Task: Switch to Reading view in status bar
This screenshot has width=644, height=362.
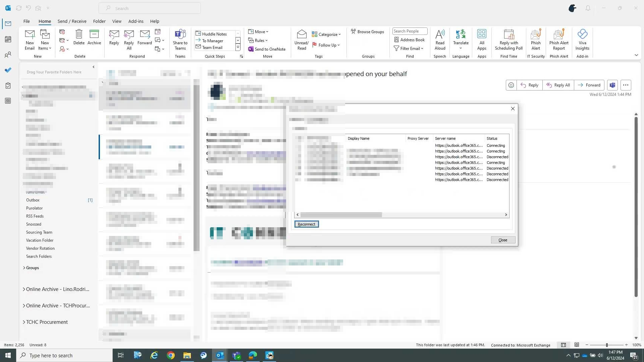Action: point(577,345)
